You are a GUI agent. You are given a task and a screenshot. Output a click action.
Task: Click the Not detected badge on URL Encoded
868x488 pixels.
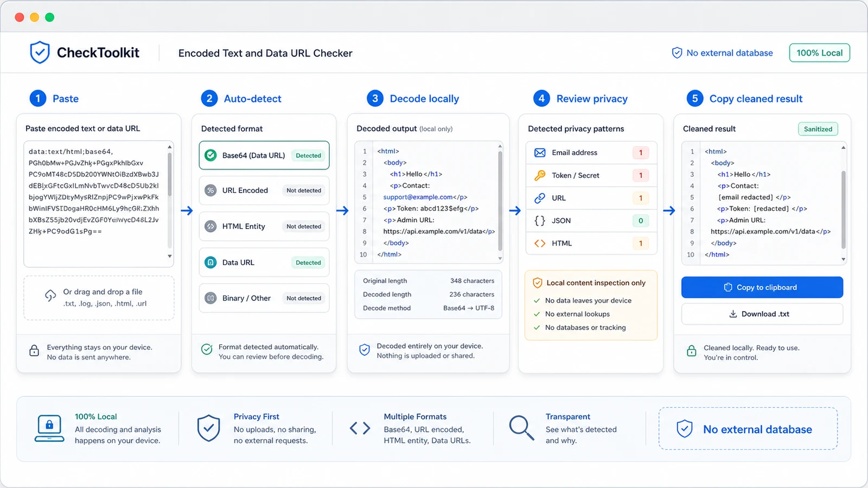(x=304, y=190)
